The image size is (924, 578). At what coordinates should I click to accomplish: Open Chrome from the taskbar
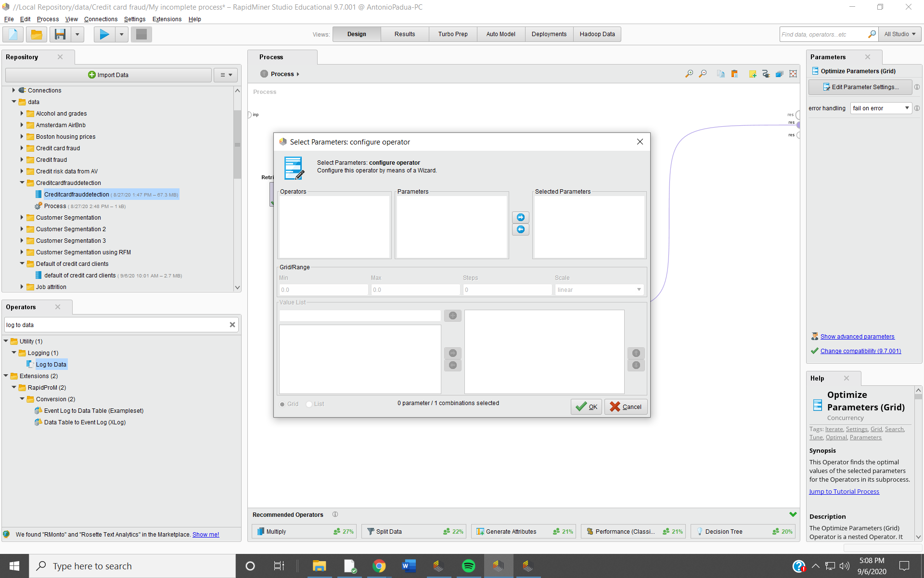coord(379,566)
